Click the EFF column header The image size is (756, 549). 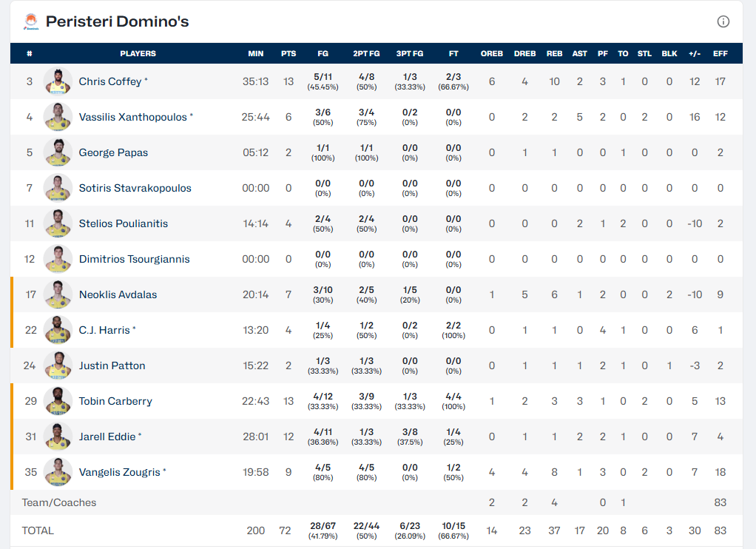pos(720,53)
